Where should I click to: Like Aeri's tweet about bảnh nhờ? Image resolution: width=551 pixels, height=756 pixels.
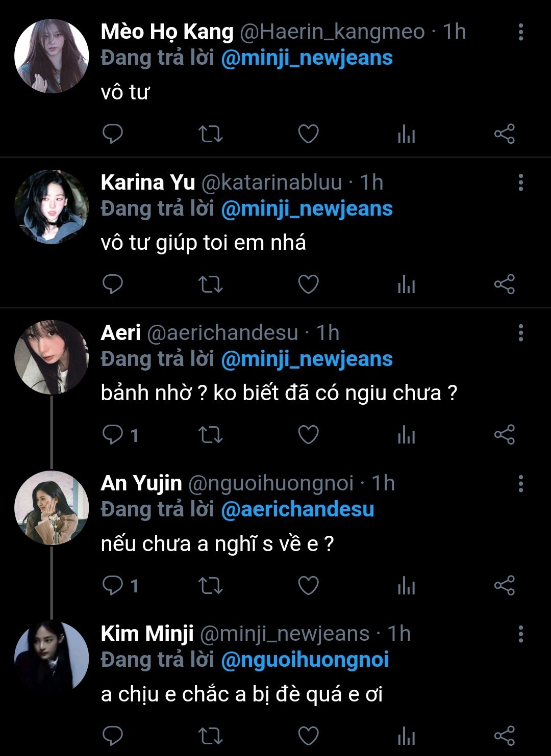coord(308,435)
